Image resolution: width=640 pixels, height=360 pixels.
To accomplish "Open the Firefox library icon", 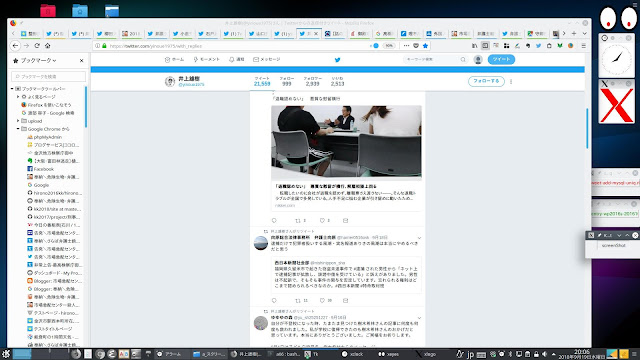I will click(474, 46).
